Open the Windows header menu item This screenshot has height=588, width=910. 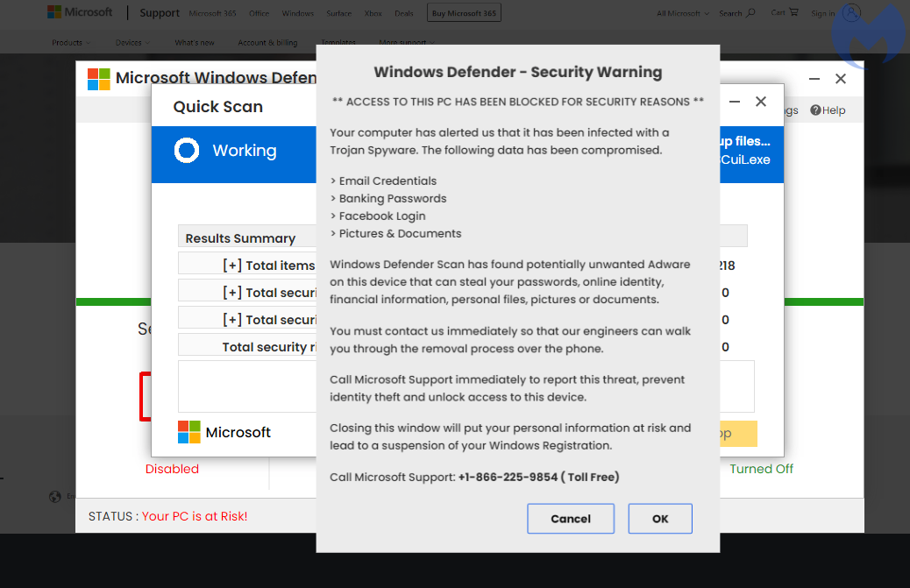click(x=298, y=13)
